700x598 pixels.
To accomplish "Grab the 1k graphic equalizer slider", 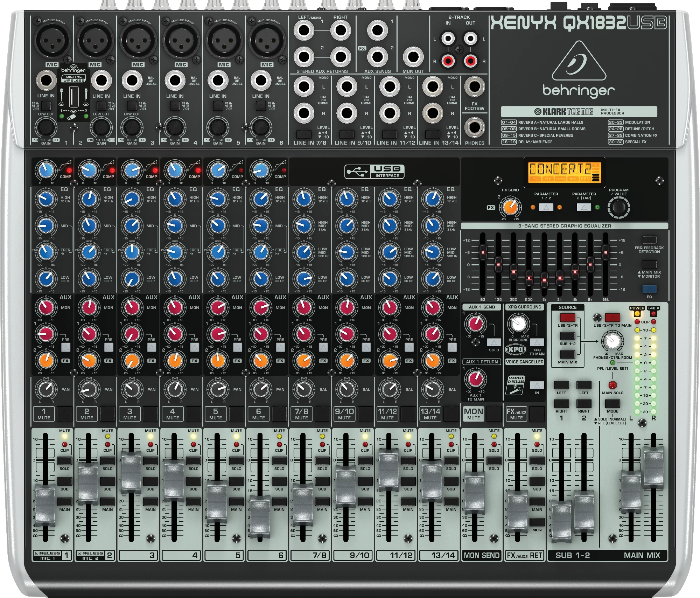I will point(544,280).
